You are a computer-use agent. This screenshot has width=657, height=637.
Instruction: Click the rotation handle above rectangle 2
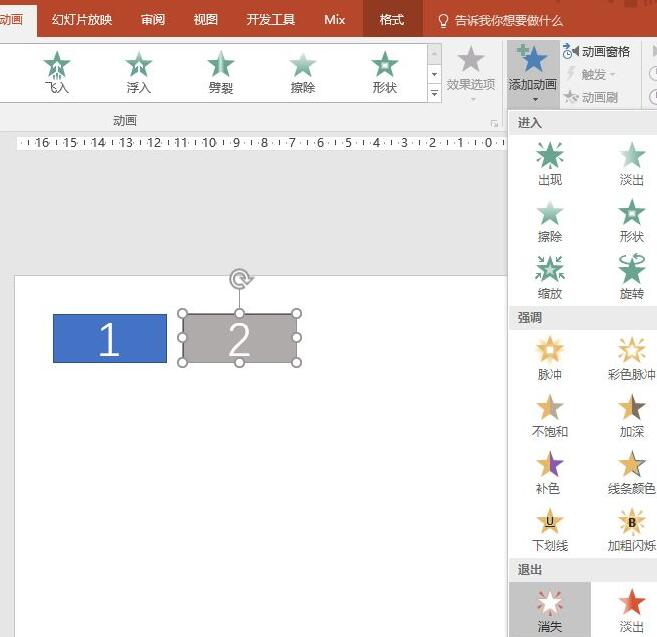240,279
